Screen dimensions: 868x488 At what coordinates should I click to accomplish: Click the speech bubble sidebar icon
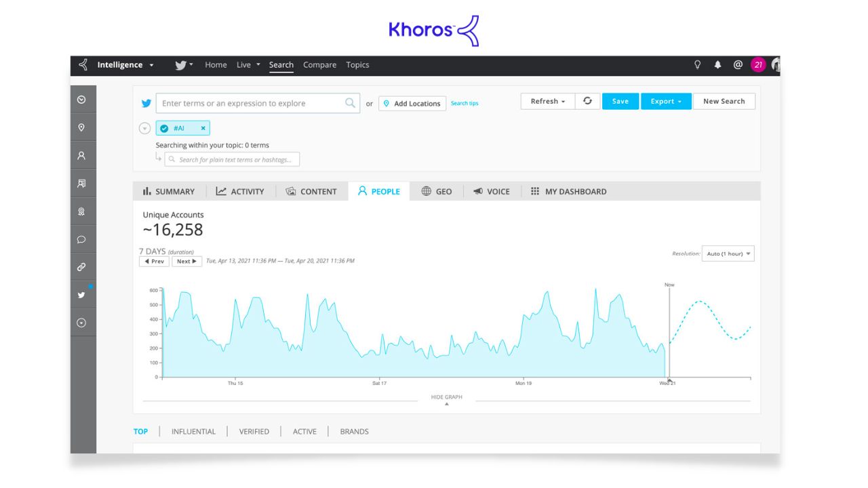coord(81,239)
